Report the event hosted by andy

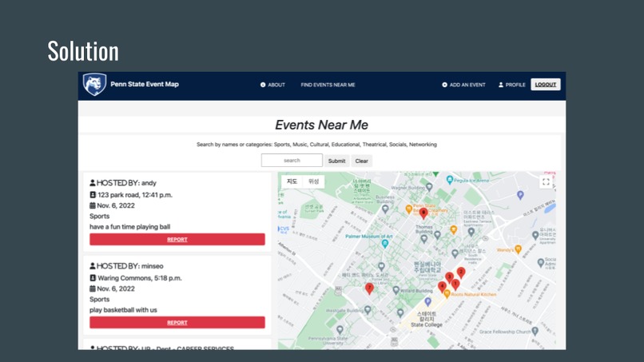tap(177, 239)
